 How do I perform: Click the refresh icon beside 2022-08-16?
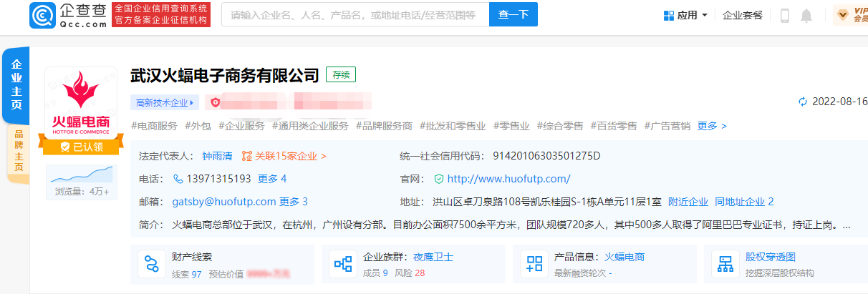pyautogui.click(x=803, y=102)
